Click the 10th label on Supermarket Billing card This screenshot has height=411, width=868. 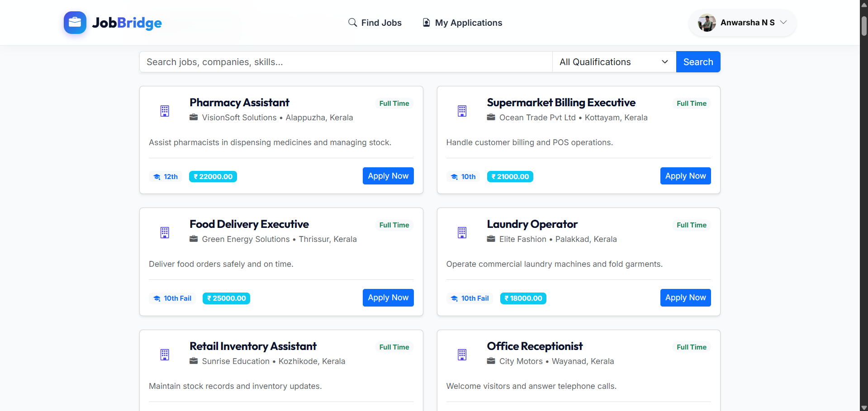[x=468, y=177]
